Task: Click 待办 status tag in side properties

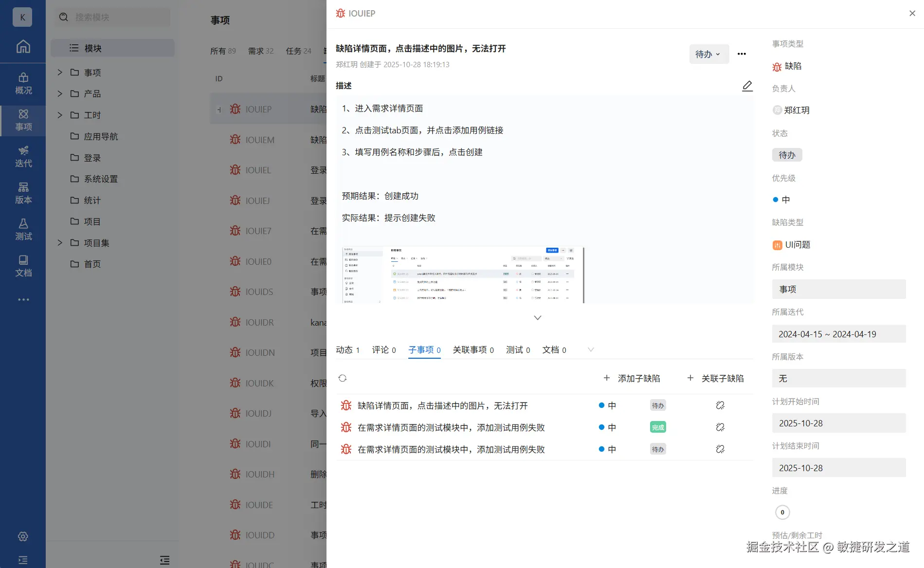Action: coord(787,155)
